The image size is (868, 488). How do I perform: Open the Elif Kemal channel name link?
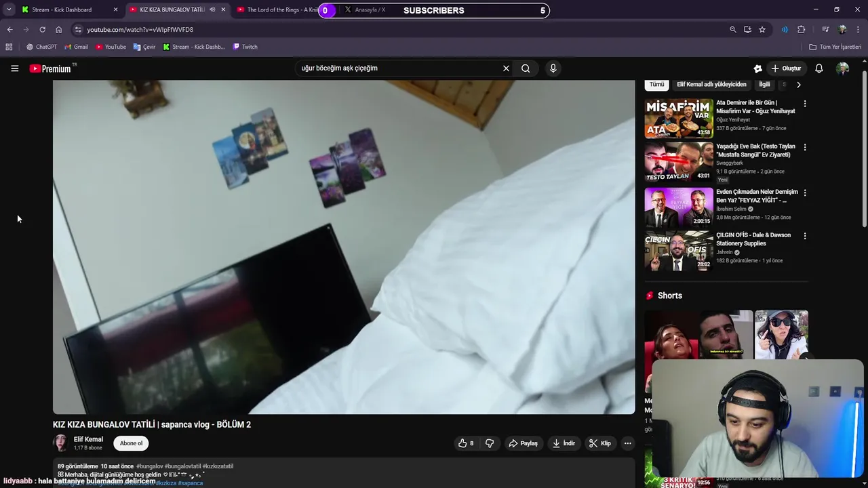click(88, 439)
